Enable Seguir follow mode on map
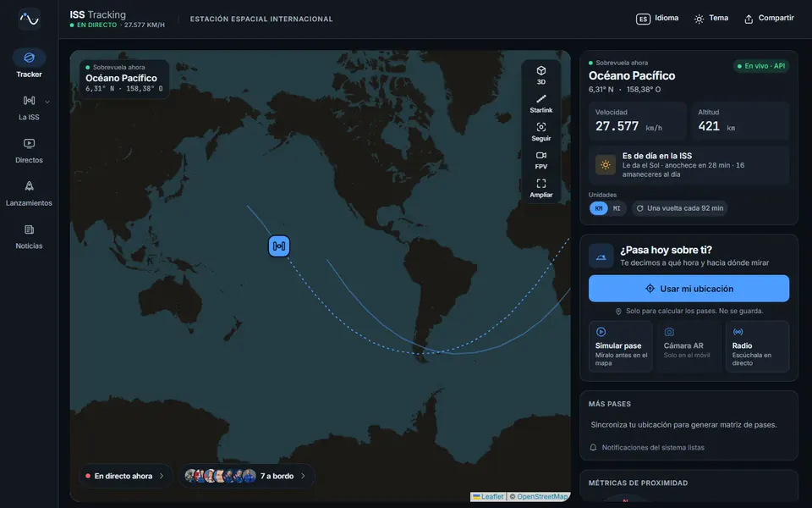Viewport: 812px width, 508px height. pos(541,132)
